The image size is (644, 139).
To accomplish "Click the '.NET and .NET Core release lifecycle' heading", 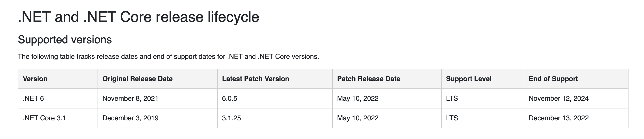I will pos(139,17).
